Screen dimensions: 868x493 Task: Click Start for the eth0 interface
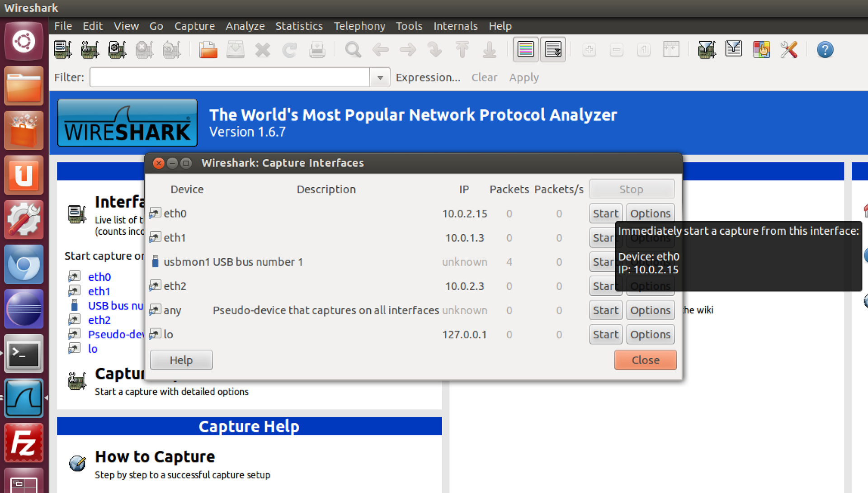point(606,213)
